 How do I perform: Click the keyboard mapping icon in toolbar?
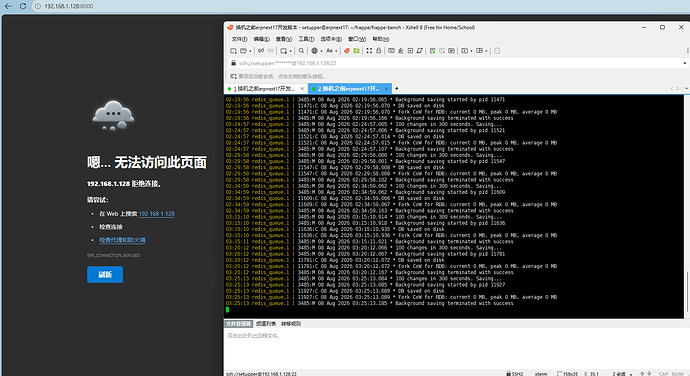click(x=391, y=51)
